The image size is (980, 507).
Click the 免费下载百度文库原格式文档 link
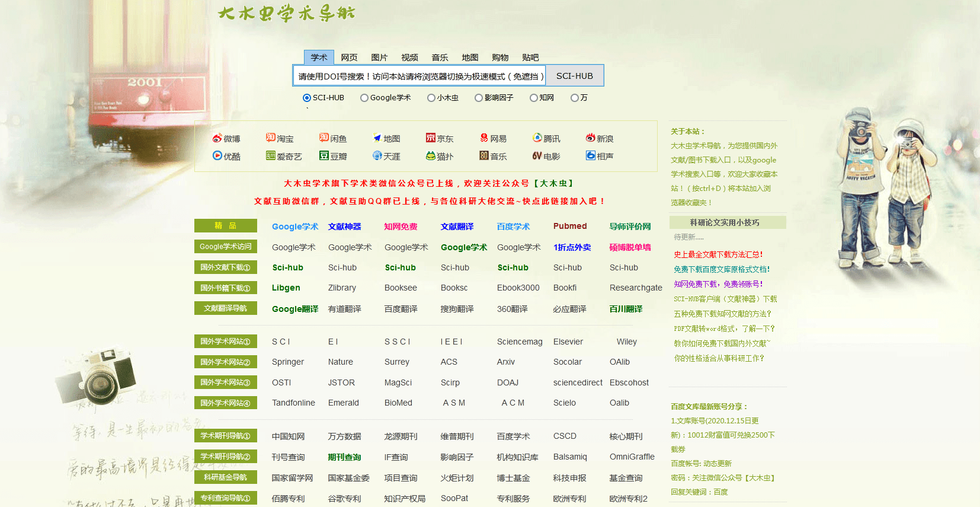[722, 269]
